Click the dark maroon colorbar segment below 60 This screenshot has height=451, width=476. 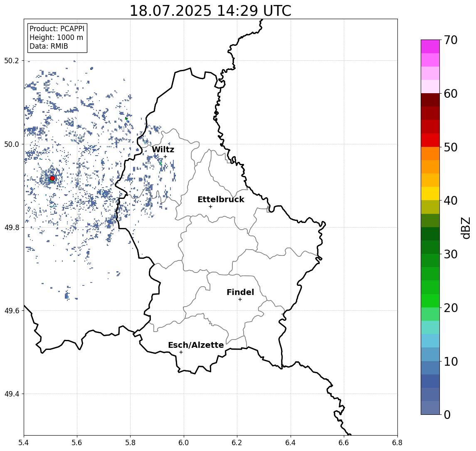click(x=430, y=100)
